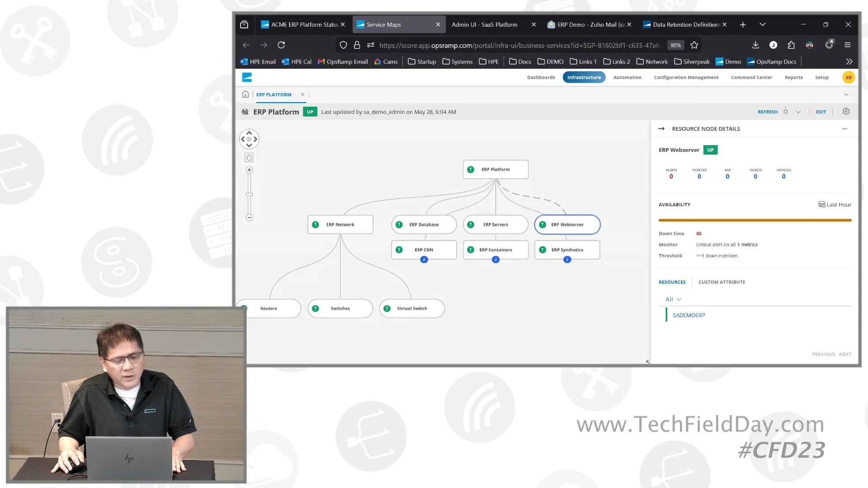Select the ERP Webserver node on the map
868x488 pixels.
[567, 224]
